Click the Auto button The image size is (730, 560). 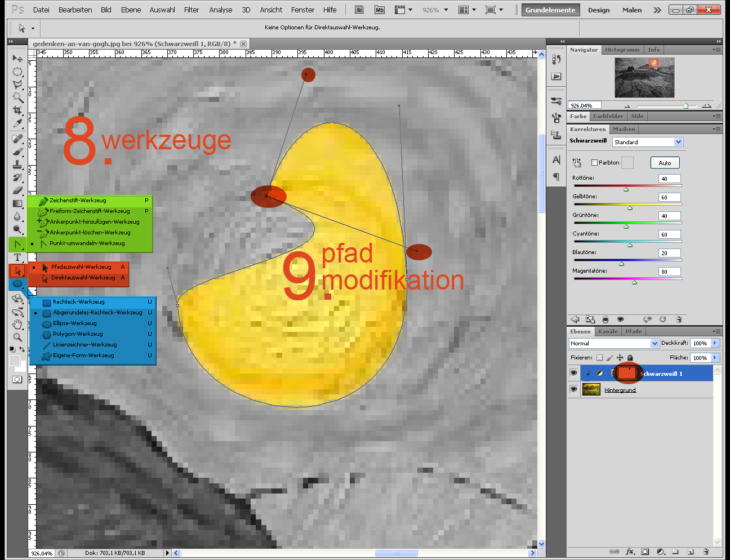tap(665, 163)
